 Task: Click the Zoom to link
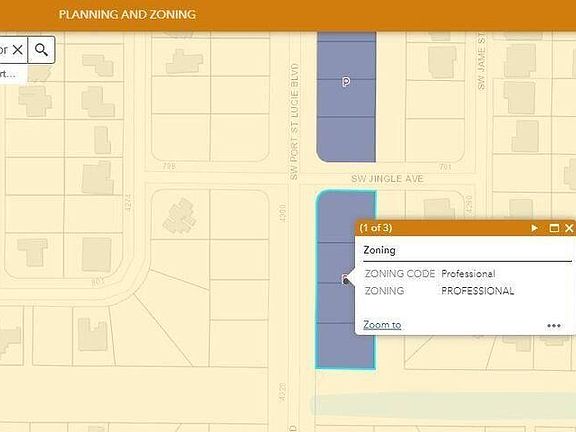point(382,325)
